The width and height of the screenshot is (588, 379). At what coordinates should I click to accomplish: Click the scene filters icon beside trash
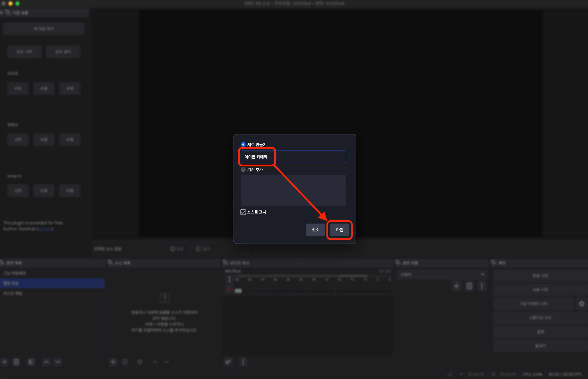pyautogui.click(x=31, y=362)
